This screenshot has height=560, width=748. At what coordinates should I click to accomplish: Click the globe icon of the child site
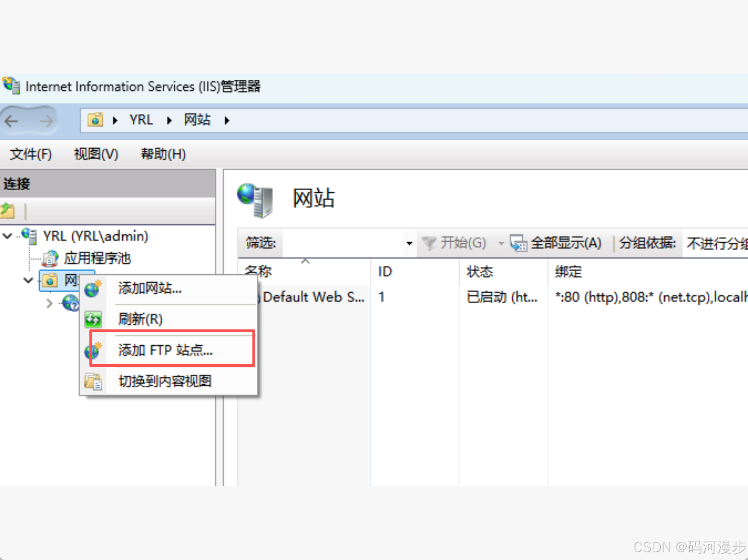[x=71, y=302]
